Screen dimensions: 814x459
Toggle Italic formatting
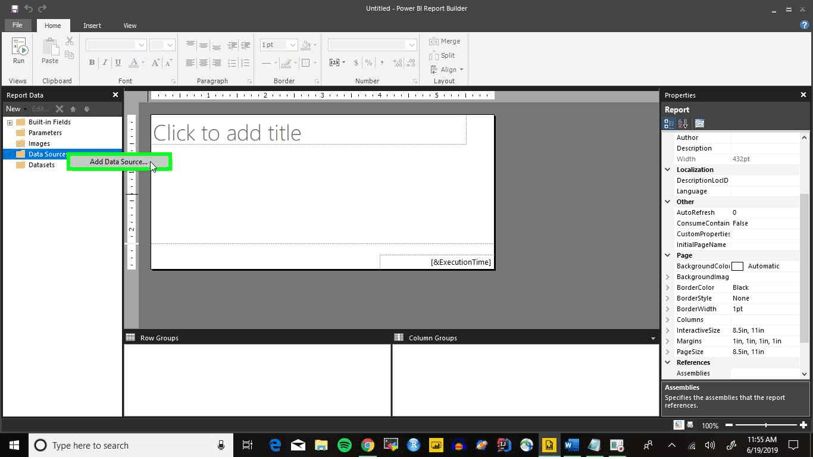104,63
